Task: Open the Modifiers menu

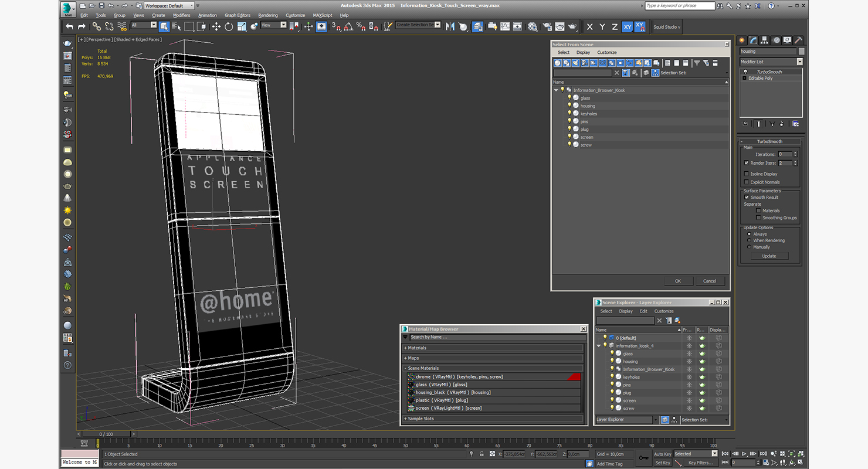Action: tap(182, 15)
